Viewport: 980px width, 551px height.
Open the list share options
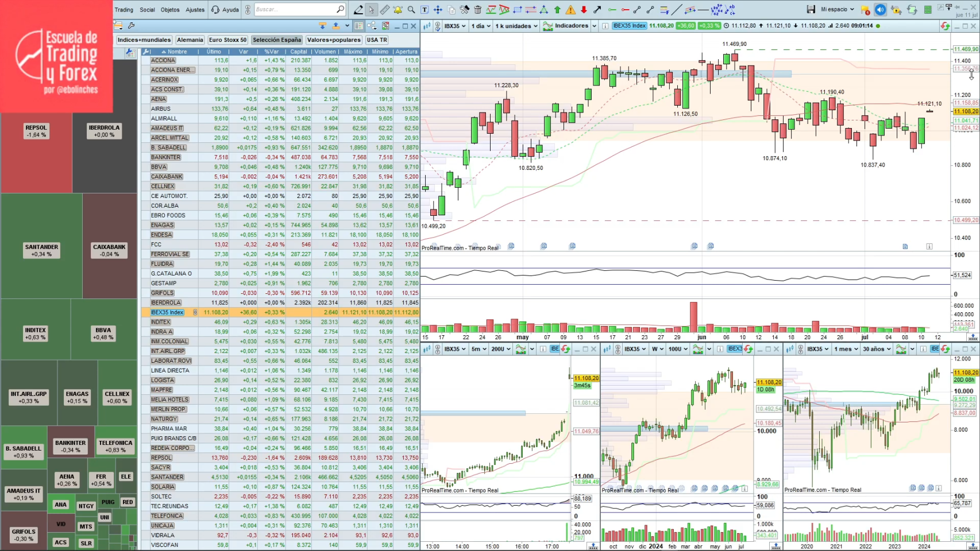pos(372,26)
